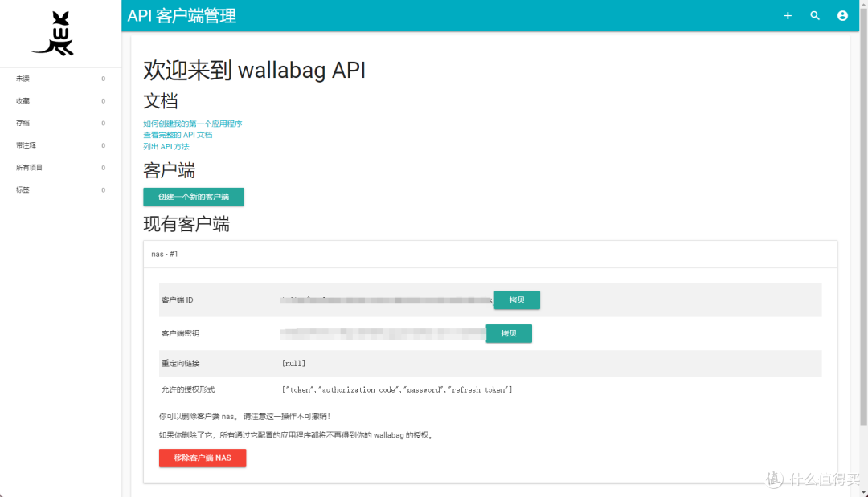The image size is (868, 497).
Task: Click 创建一个新的客户端 button
Action: [193, 197]
